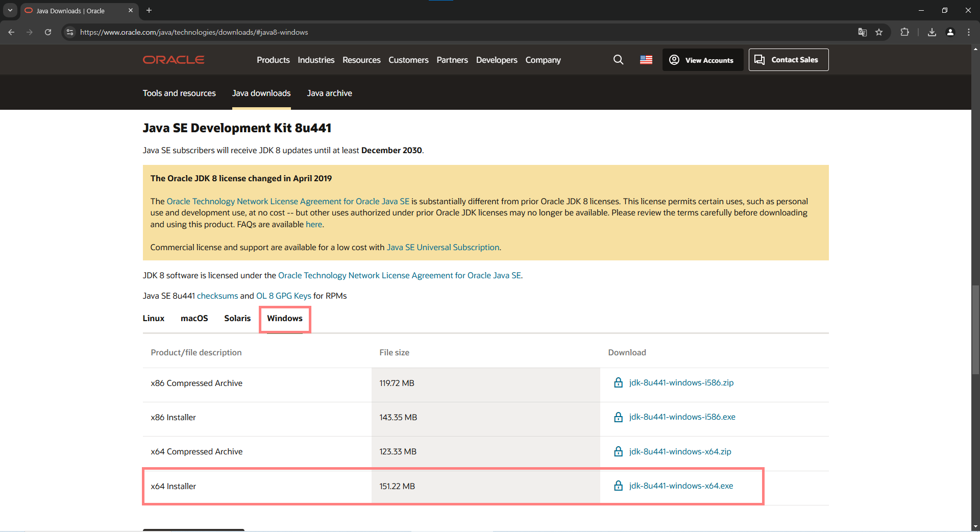
Task: Bookmark this page with the star icon
Action: (x=879, y=32)
